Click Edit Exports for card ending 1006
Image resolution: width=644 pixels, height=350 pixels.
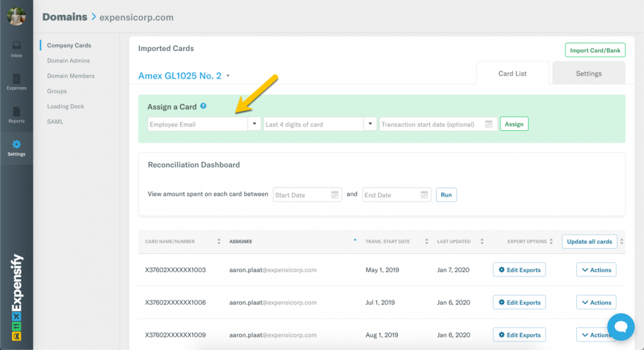tap(519, 302)
